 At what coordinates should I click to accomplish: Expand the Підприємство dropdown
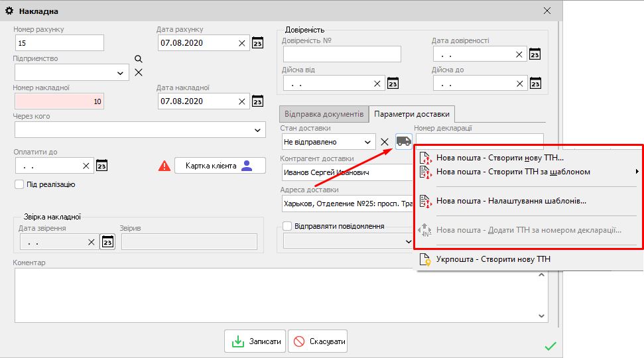point(121,72)
